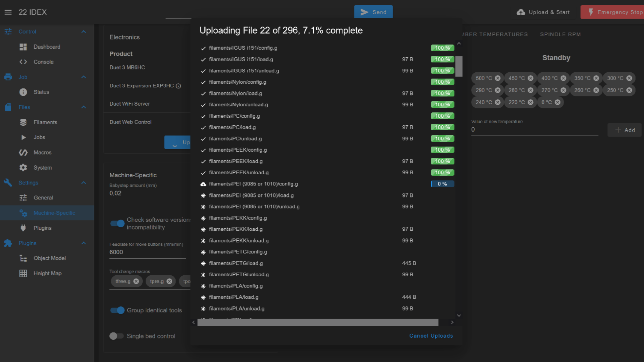
Task: Click Emergency Stop button
Action: click(x=612, y=12)
